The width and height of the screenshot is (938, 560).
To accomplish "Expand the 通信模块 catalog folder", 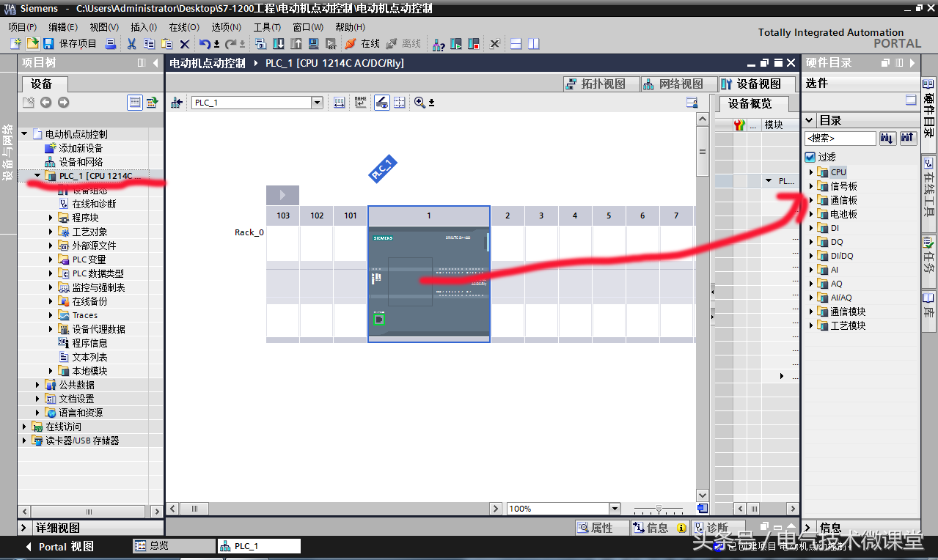I will click(812, 312).
